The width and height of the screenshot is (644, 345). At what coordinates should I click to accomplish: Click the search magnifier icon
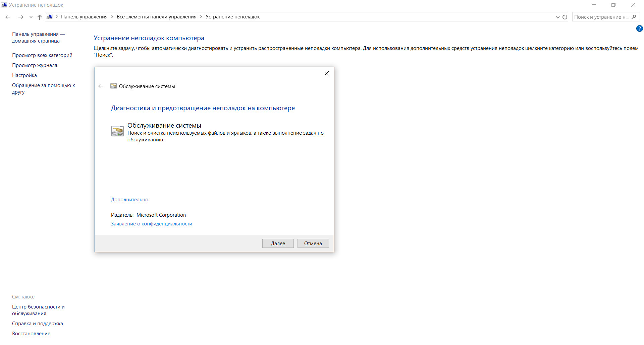click(x=634, y=17)
